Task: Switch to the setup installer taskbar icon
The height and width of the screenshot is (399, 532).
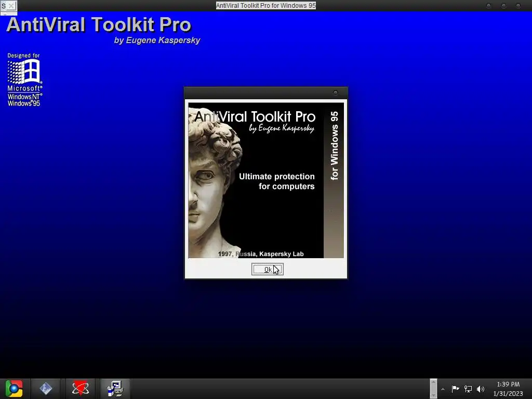Action: 115,389
